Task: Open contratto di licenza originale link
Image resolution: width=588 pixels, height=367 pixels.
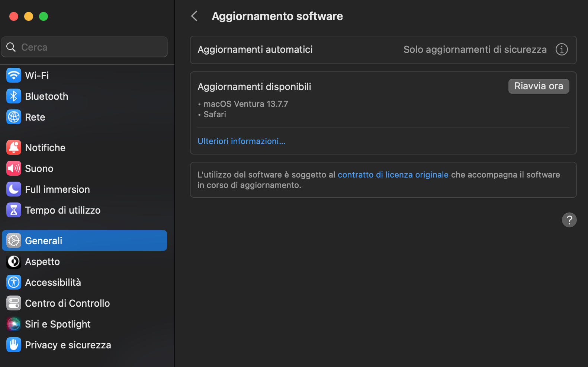Action: tap(393, 175)
